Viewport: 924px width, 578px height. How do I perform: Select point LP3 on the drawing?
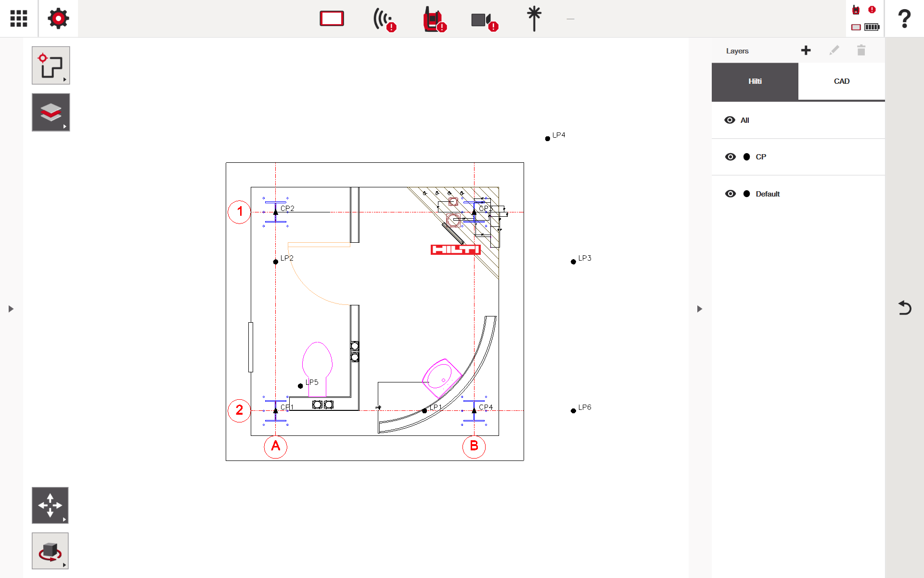(573, 262)
